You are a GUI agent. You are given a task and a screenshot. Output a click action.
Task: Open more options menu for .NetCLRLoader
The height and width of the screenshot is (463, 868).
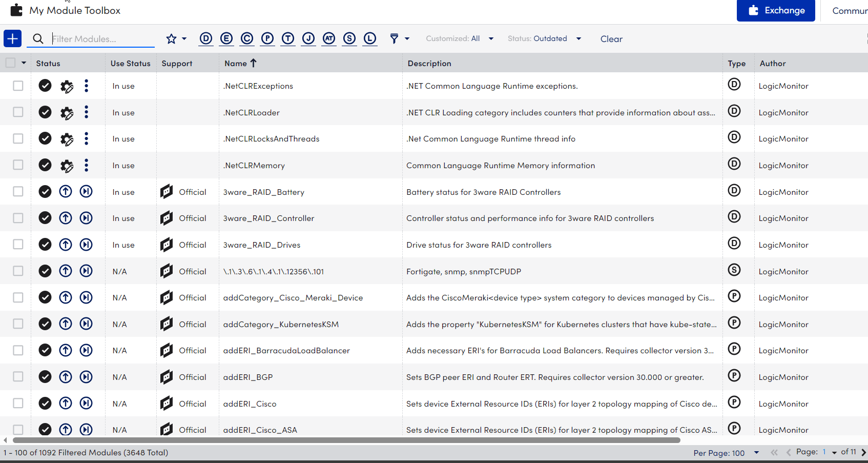[86, 112]
